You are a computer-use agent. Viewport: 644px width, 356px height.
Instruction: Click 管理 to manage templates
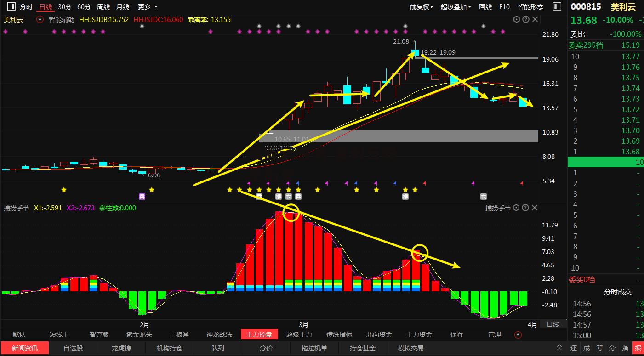point(495,334)
